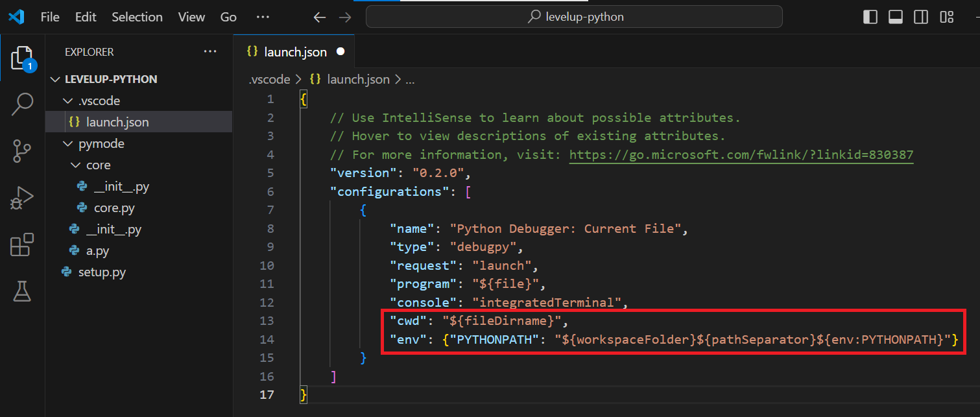This screenshot has height=417, width=980.
Task: Select launch.json in Explorer tree
Action: click(x=138, y=122)
